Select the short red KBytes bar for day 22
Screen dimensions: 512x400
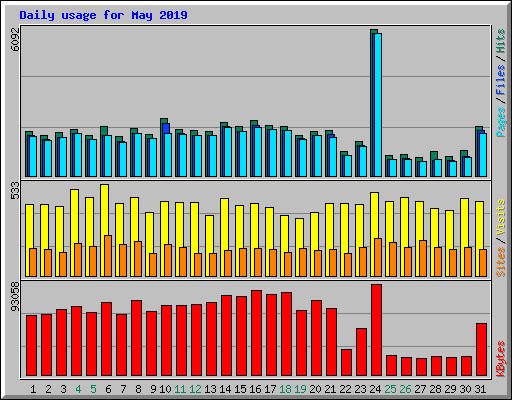pos(346,363)
